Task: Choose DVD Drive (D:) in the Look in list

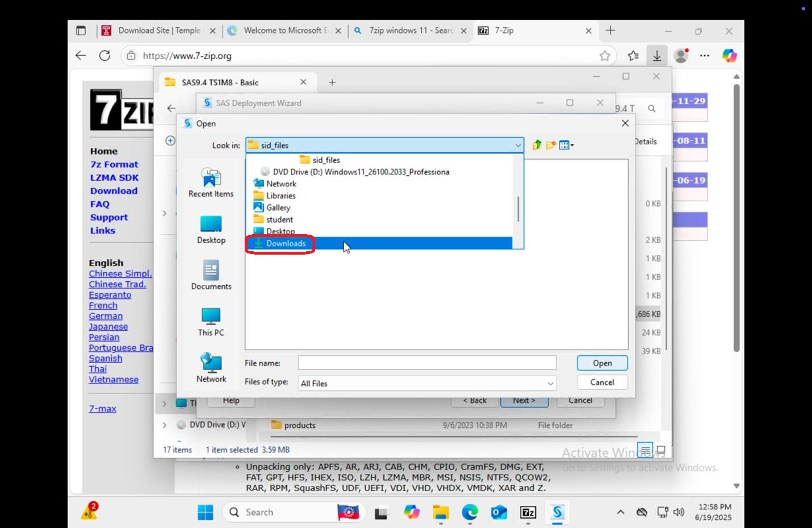Action: (x=379, y=172)
